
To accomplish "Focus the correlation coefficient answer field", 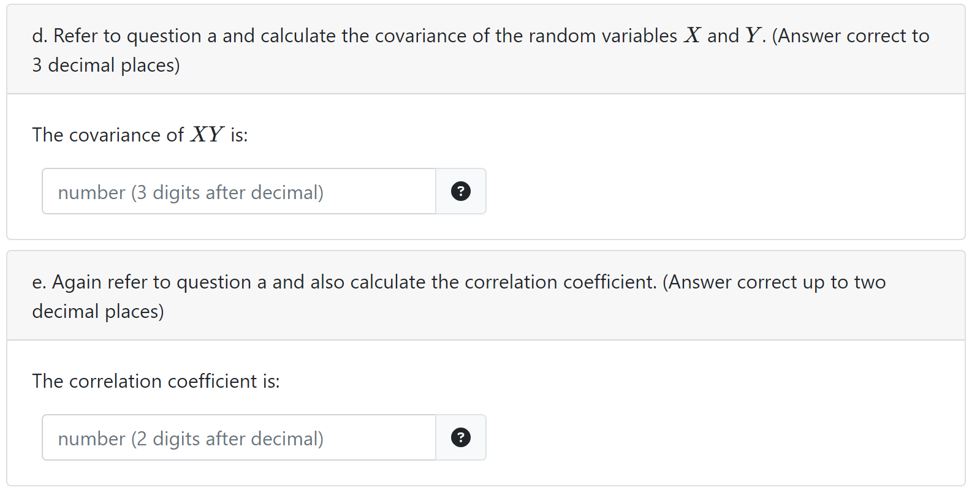I will pos(238,437).
